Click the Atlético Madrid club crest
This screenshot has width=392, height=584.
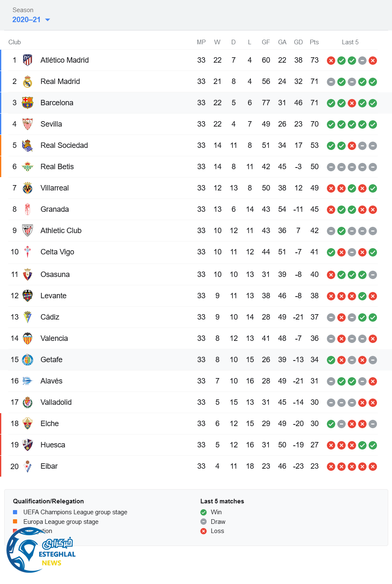28,60
